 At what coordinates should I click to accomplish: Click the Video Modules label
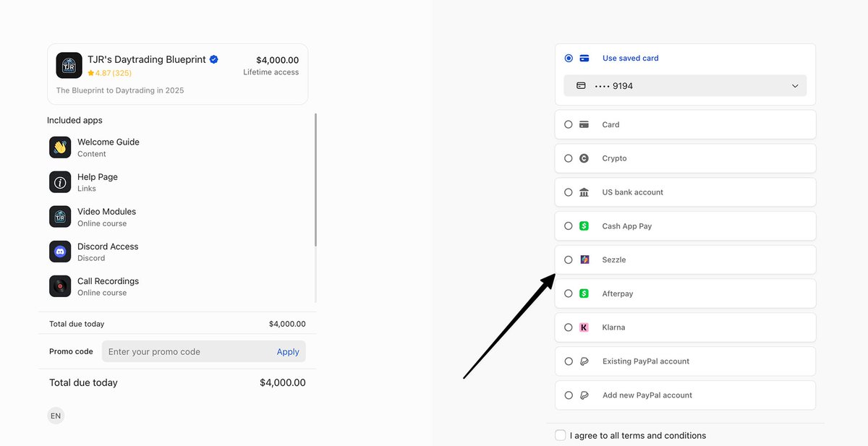(107, 212)
